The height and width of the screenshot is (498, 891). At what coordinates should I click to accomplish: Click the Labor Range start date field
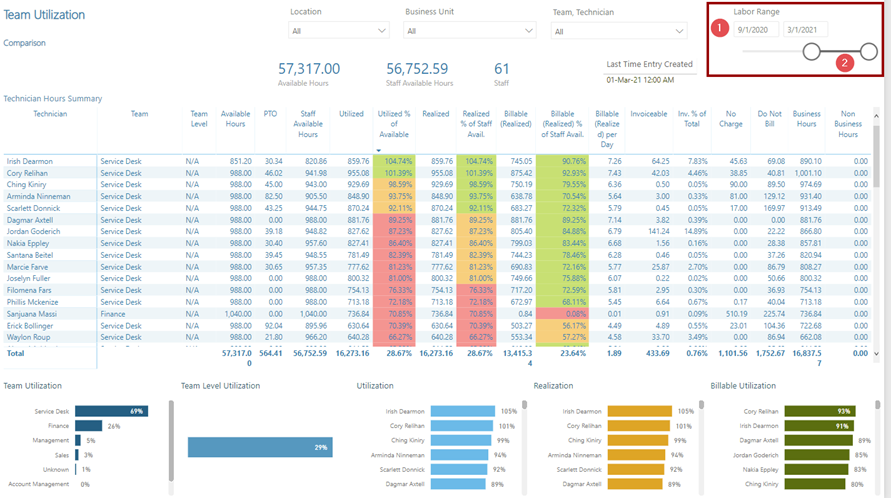(755, 30)
